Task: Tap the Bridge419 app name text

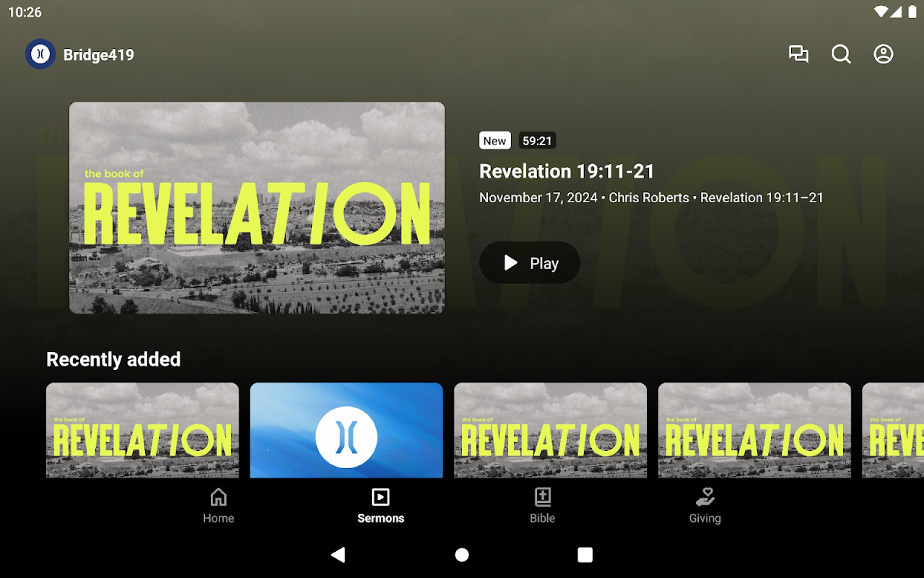Action: click(x=99, y=55)
